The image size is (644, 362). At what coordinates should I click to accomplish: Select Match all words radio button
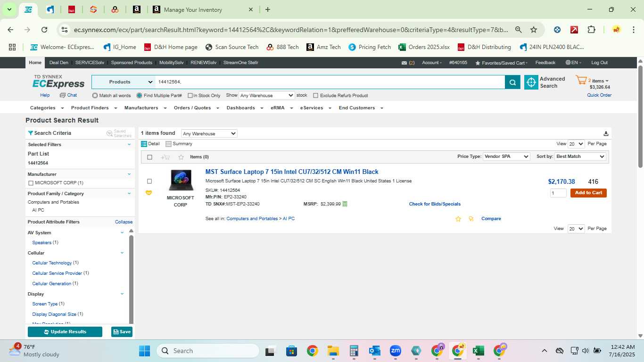95,96
